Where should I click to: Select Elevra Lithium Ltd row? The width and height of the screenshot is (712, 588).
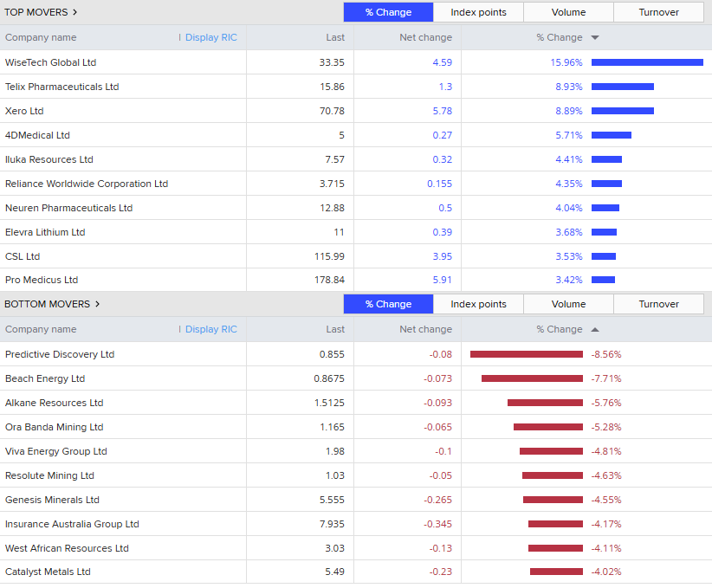356,232
